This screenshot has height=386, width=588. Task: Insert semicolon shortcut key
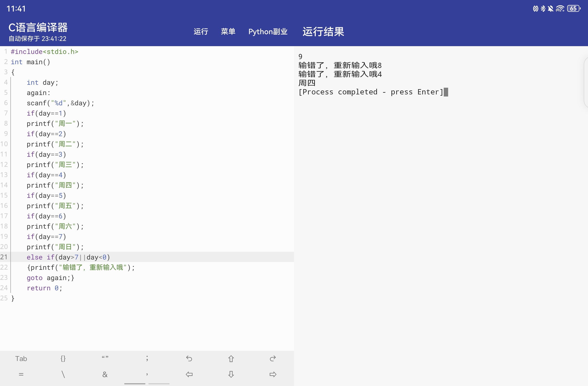147,358
